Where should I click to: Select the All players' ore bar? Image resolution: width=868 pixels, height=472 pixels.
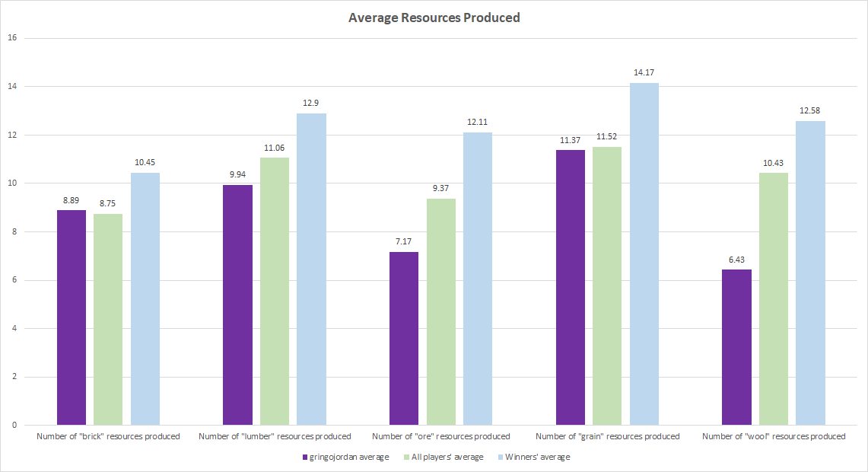441,312
